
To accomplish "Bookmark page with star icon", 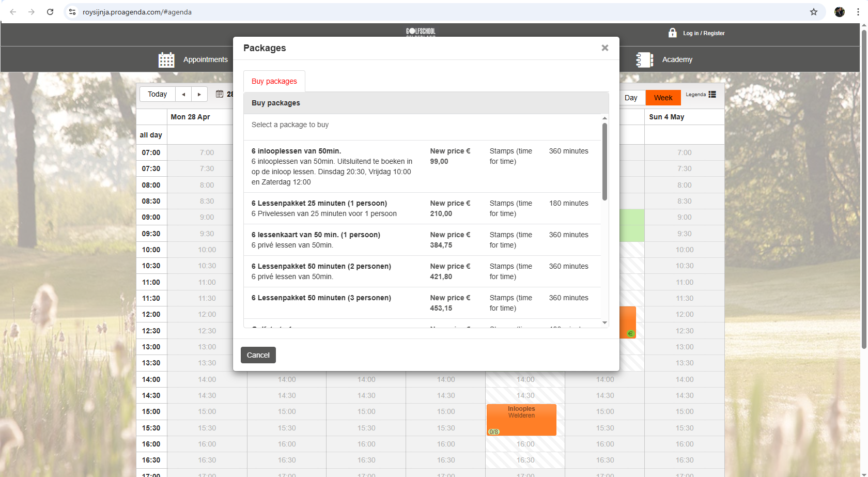I will 814,12.
